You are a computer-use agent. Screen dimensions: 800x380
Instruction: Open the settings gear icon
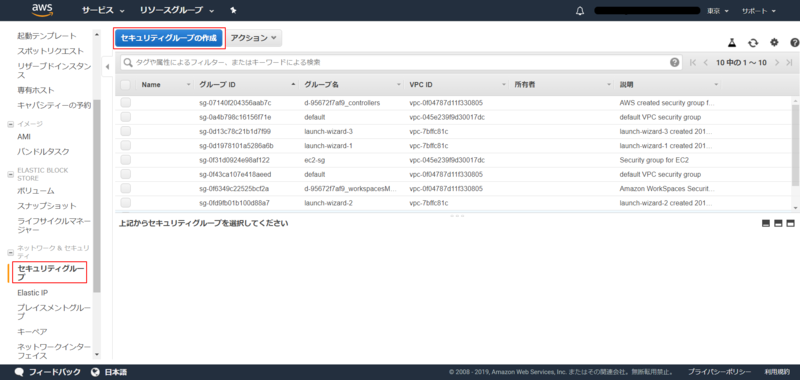click(x=774, y=43)
